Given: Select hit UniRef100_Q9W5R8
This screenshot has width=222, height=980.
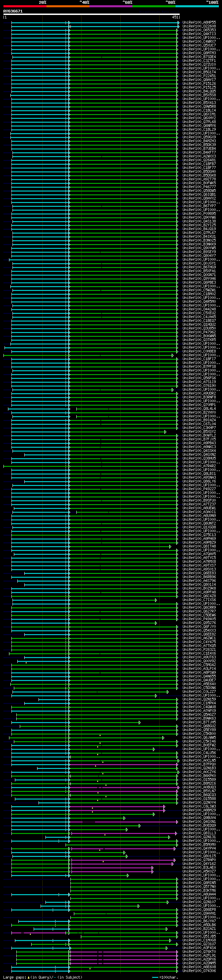Looking at the screenshot, I should (199, 106).
